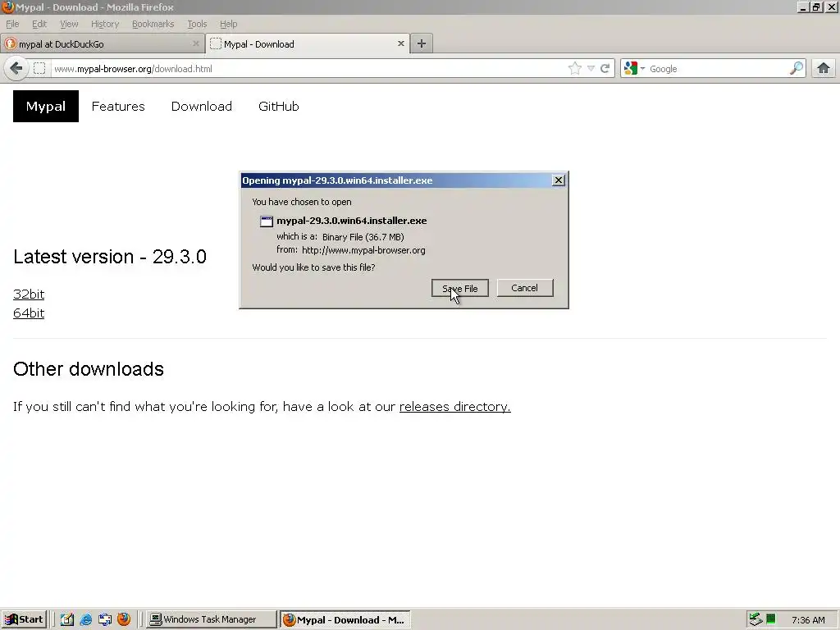840x630 pixels.
Task: Close the mypal at DuckDuckGo tab
Action: [195, 43]
